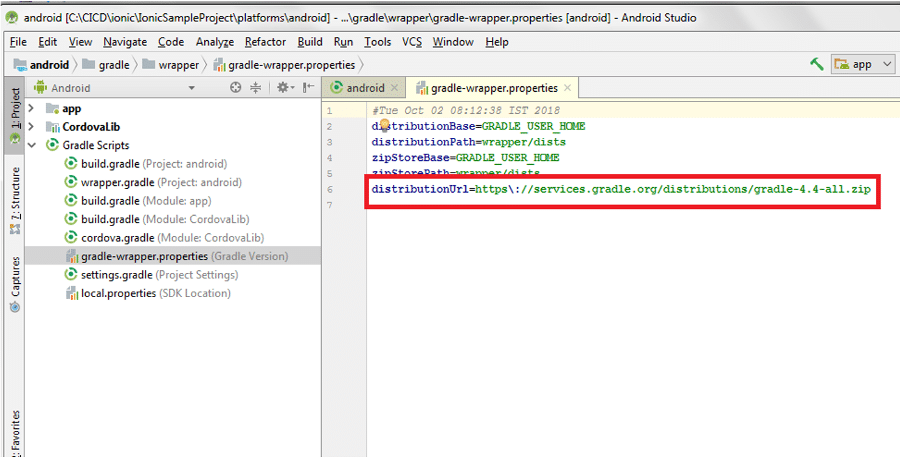Collapse the Gradle Scripts node
Screen dimensions: 900x460
[32, 145]
